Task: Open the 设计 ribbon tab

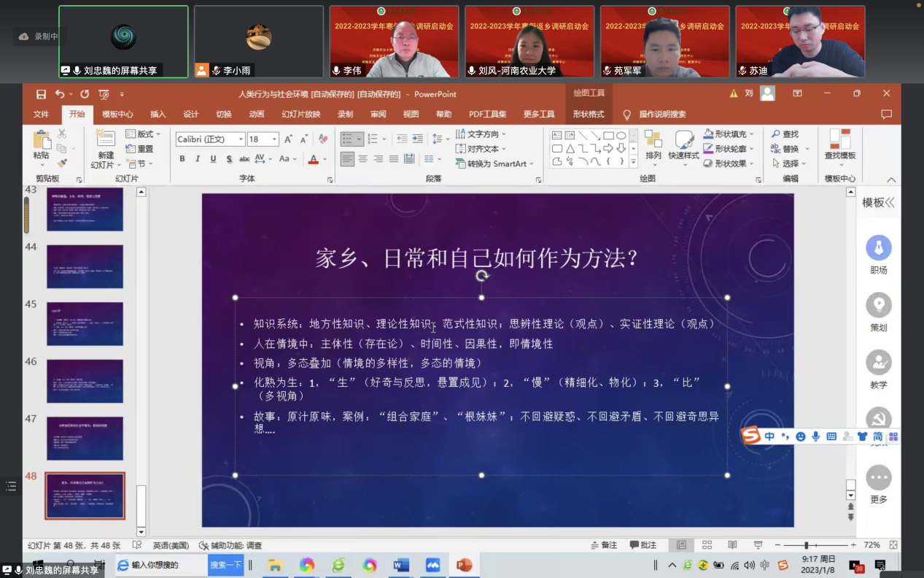Action: pos(191,114)
